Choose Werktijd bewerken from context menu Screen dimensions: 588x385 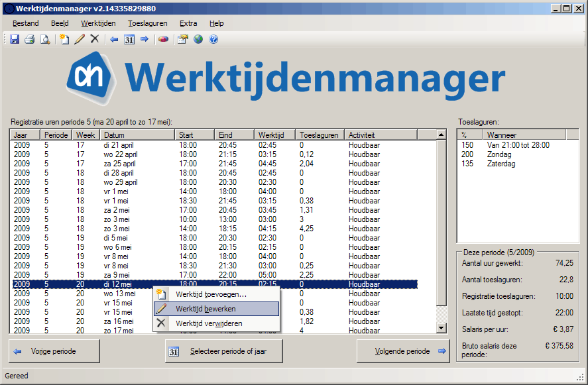pos(216,309)
